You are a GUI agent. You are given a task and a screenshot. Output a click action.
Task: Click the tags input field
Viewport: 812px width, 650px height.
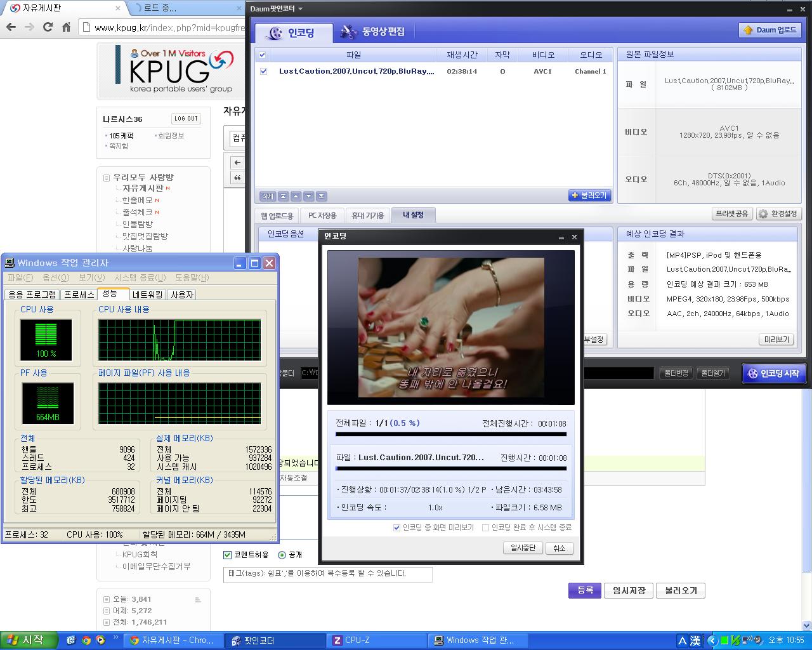point(327,574)
